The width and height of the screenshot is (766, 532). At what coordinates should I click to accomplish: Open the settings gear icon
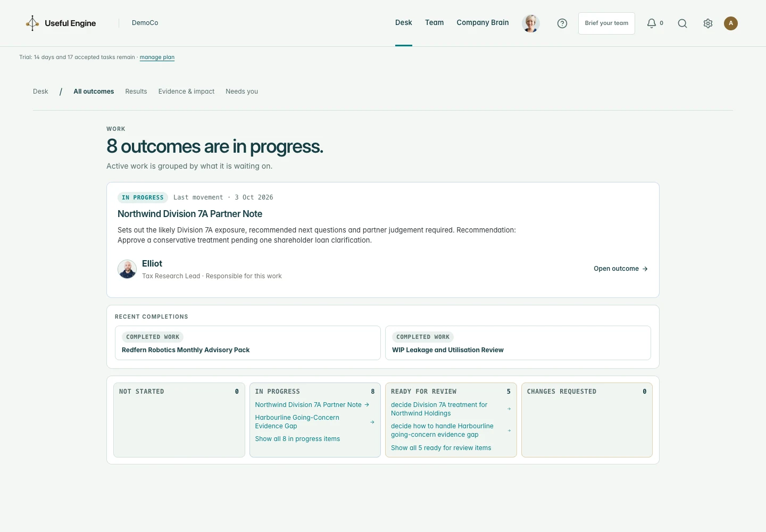[708, 23]
